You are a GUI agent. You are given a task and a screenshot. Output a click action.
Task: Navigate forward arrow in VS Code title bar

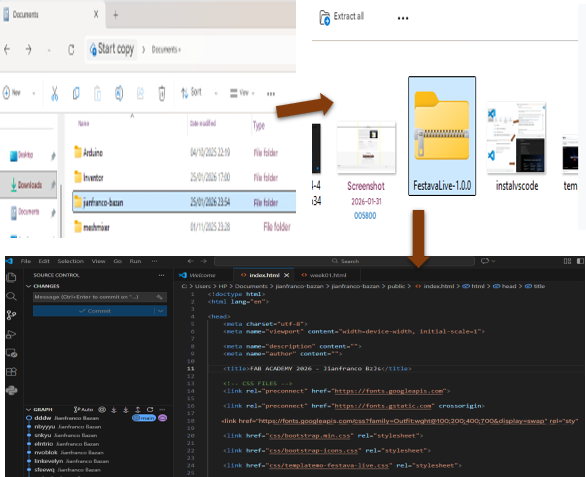204,261
